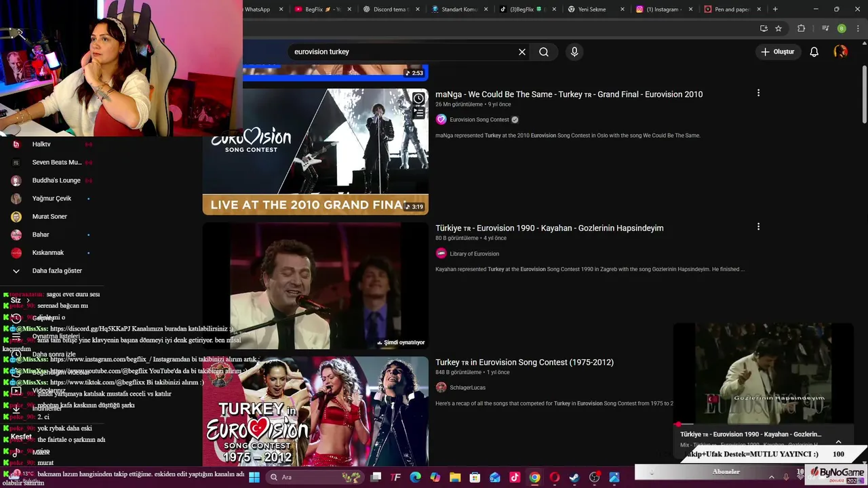The image size is (868, 488).
Task: Visit Eurovision Song Contest channel
Action: [479, 119]
